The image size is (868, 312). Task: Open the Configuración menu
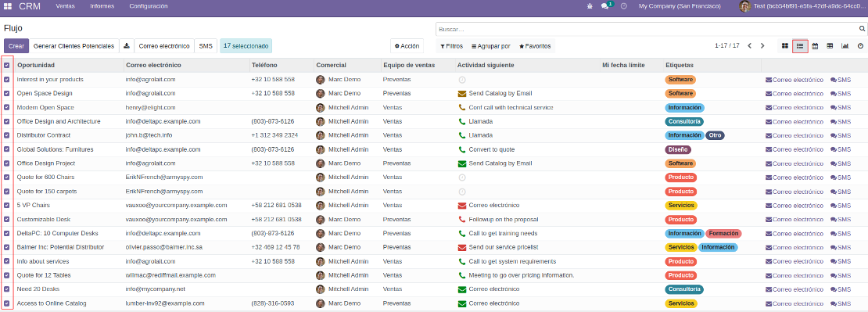[149, 6]
